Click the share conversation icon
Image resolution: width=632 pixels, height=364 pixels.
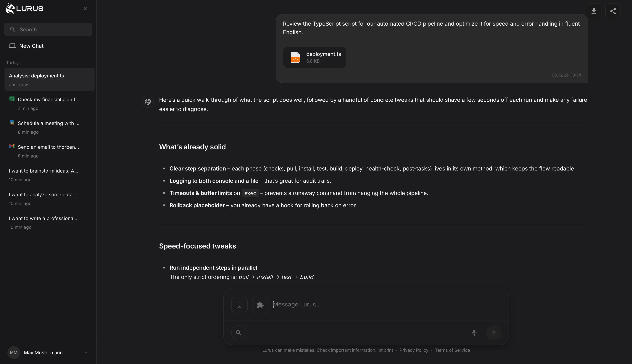613,11
